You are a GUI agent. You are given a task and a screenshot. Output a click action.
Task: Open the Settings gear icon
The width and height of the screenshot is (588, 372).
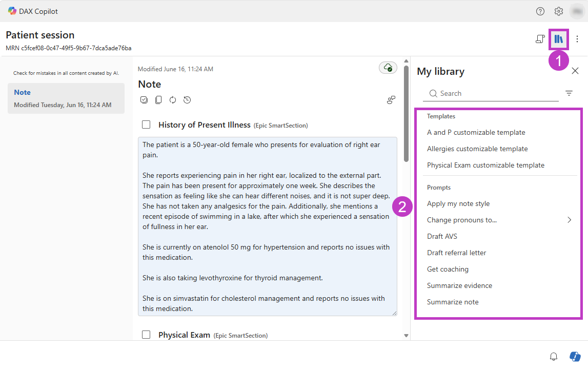tap(559, 11)
